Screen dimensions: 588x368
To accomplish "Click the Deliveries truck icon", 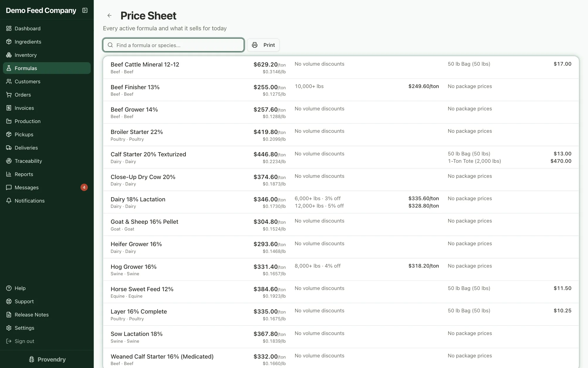I will pyautogui.click(x=9, y=147).
